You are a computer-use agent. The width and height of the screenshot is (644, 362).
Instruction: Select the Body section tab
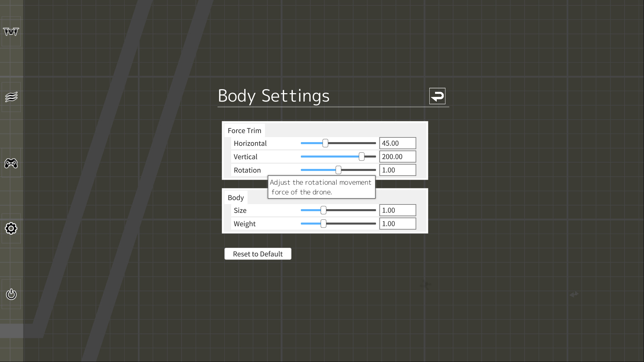coord(236,198)
